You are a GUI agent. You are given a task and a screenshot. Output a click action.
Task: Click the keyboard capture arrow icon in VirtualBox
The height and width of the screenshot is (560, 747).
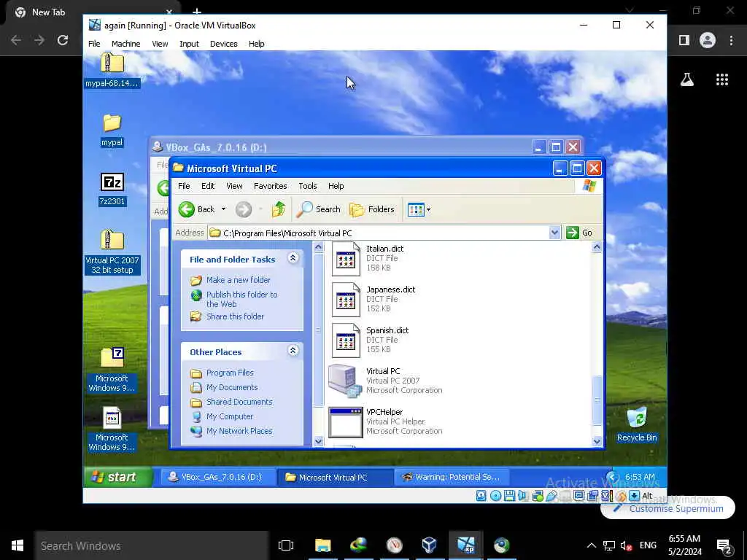click(634, 496)
